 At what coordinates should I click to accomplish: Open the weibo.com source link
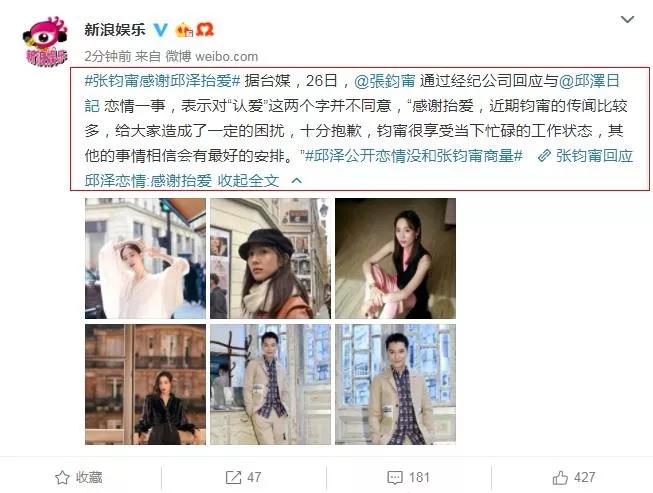coord(226,57)
